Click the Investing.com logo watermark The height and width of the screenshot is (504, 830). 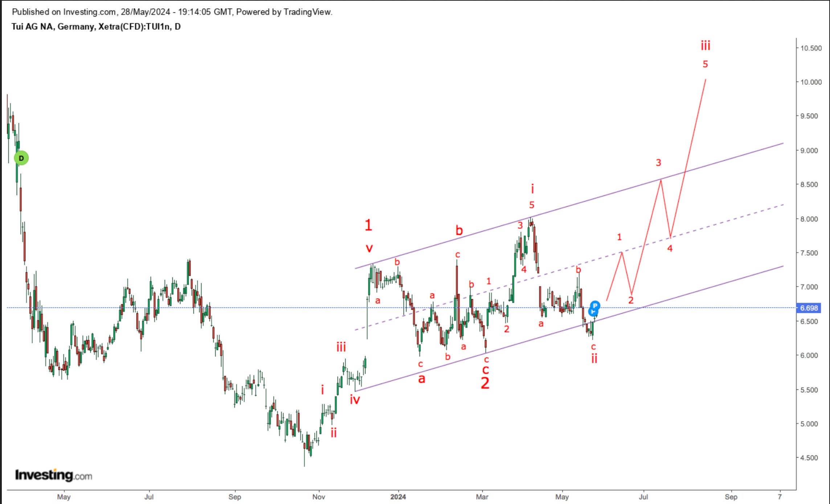(53, 475)
